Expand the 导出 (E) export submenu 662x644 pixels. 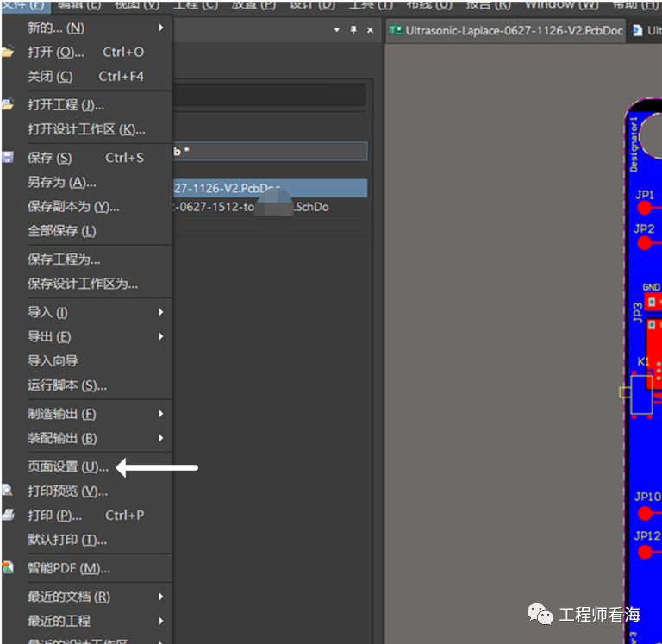pos(160,336)
